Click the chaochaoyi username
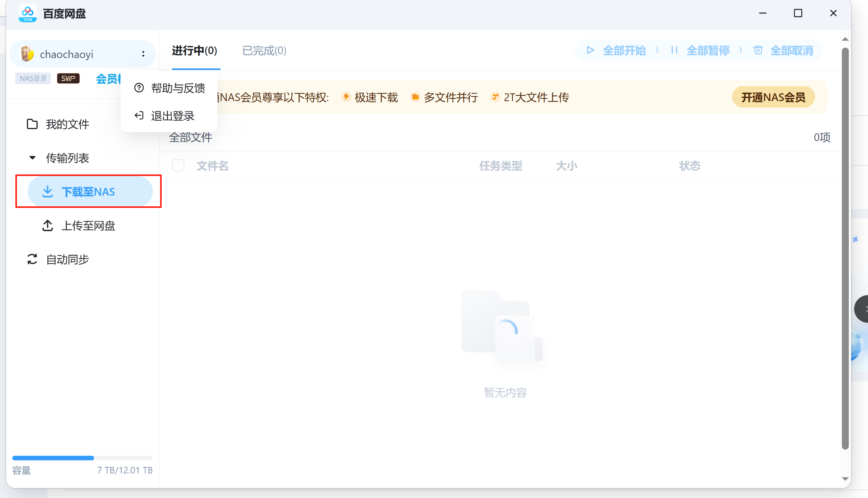 click(x=67, y=55)
